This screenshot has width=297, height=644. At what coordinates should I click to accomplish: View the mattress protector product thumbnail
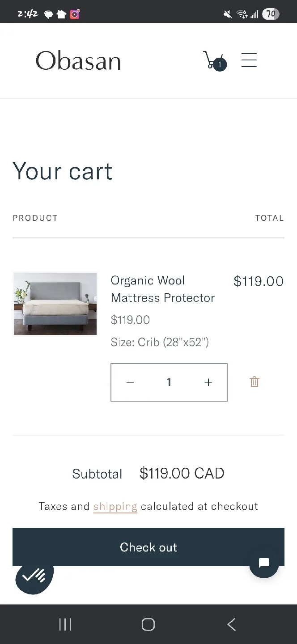(55, 304)
